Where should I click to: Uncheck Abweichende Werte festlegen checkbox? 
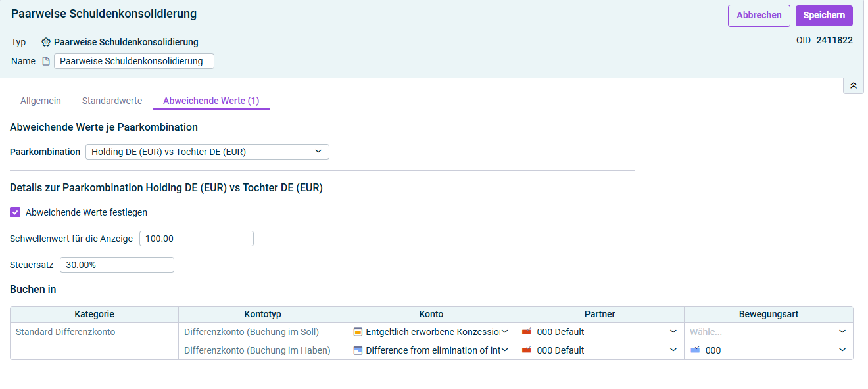(15, 212)
